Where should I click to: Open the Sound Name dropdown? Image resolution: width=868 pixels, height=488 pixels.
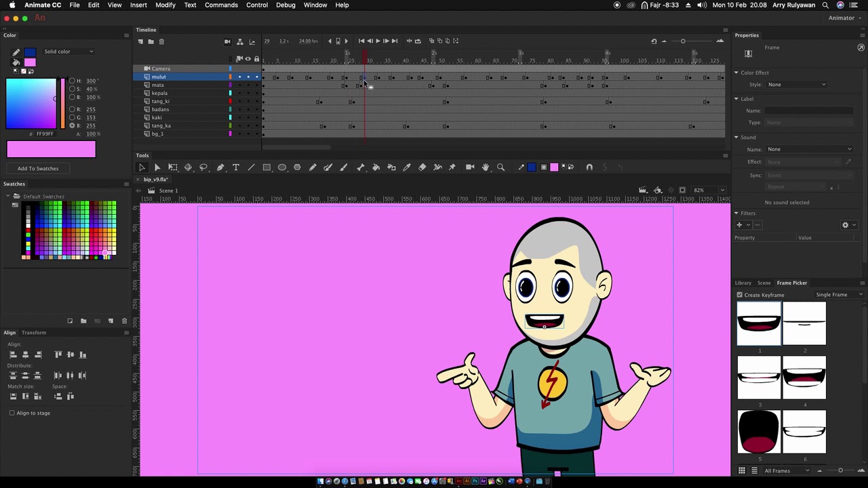(809, 149)
